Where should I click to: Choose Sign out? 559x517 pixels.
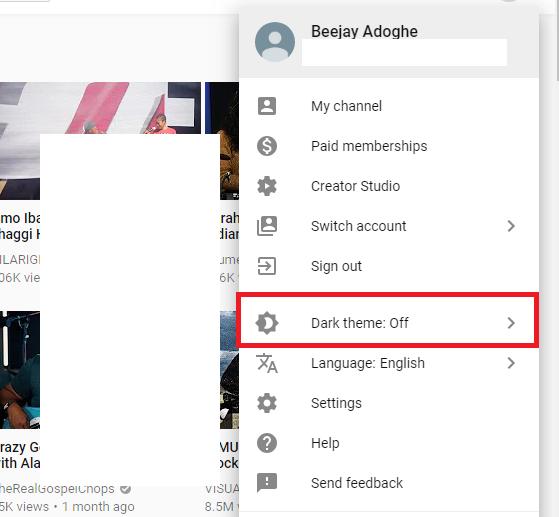[389, 266]
